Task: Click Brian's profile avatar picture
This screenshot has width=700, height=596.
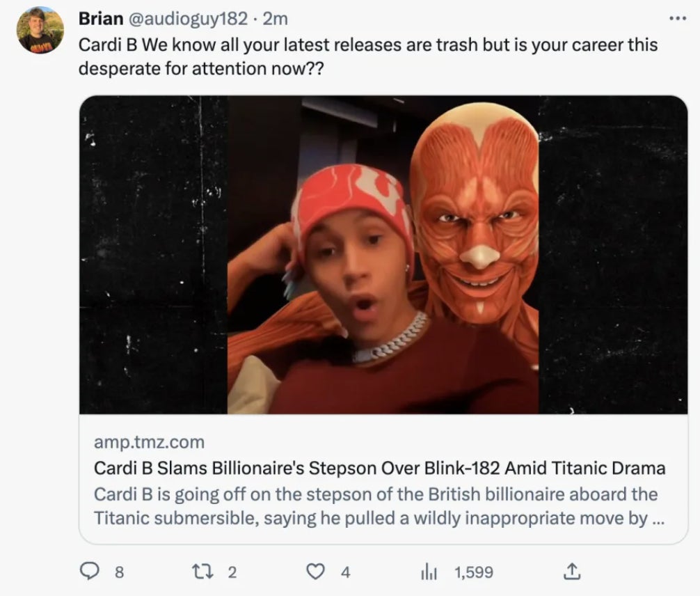Action: [41, 30]
